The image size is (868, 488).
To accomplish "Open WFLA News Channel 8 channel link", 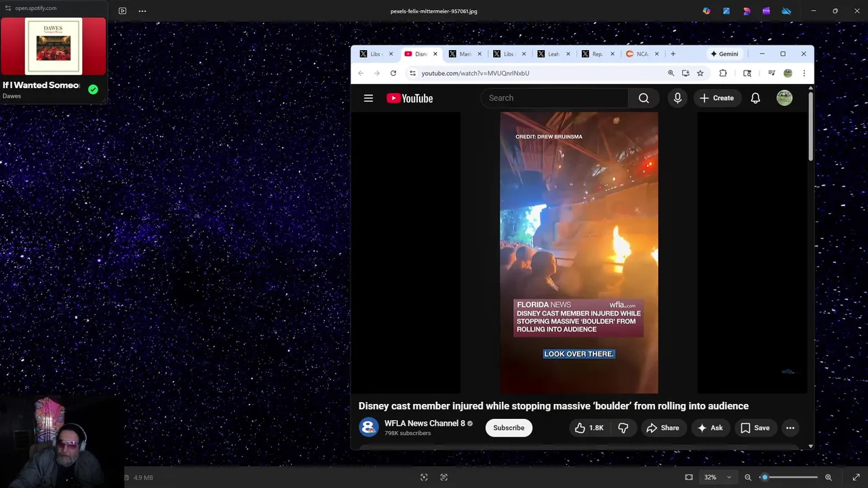I will [x=425, y=423].
